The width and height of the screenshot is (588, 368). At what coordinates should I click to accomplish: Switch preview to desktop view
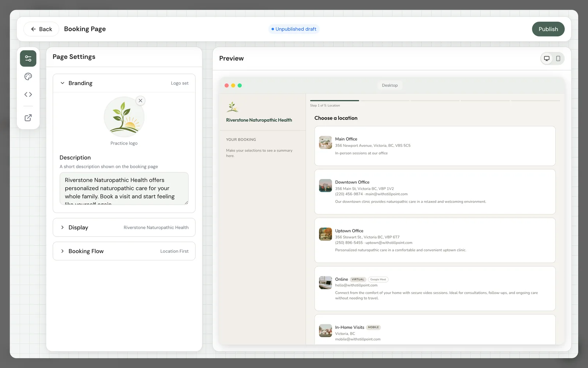coord(547,59)
